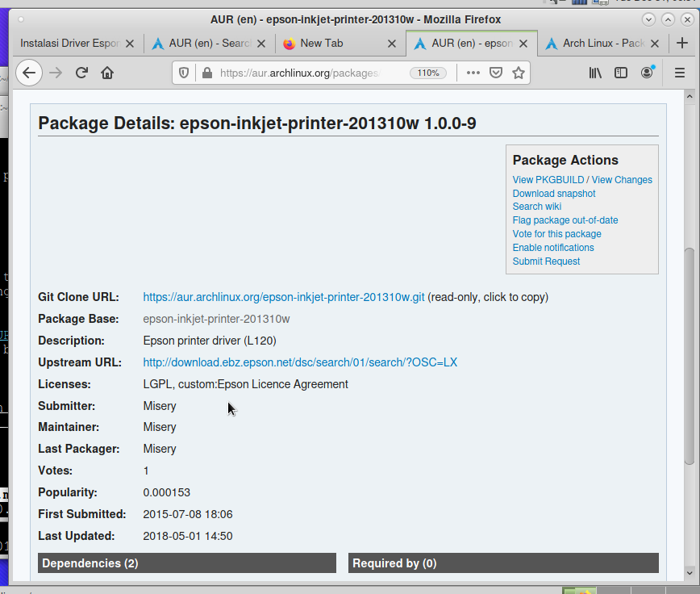Open the Firefox hamburger menu
The image size is (700, 594).
click(680, 73)
